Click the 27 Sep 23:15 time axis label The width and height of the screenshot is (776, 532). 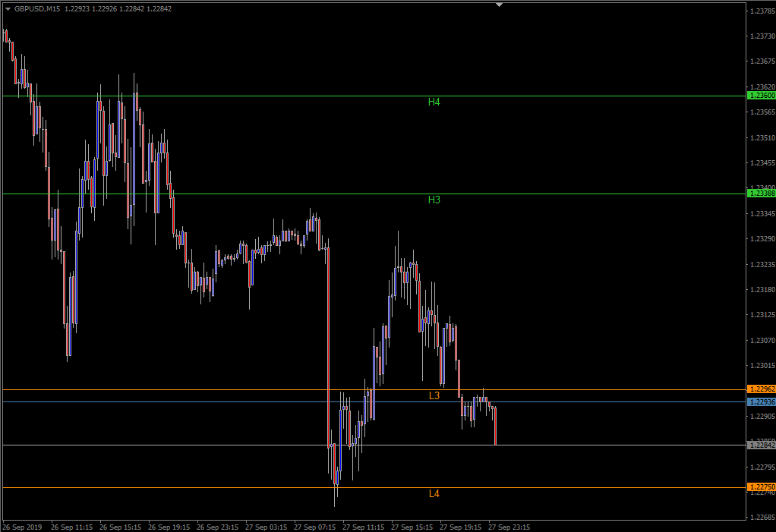pyautogui.click(x=509, y=527)
